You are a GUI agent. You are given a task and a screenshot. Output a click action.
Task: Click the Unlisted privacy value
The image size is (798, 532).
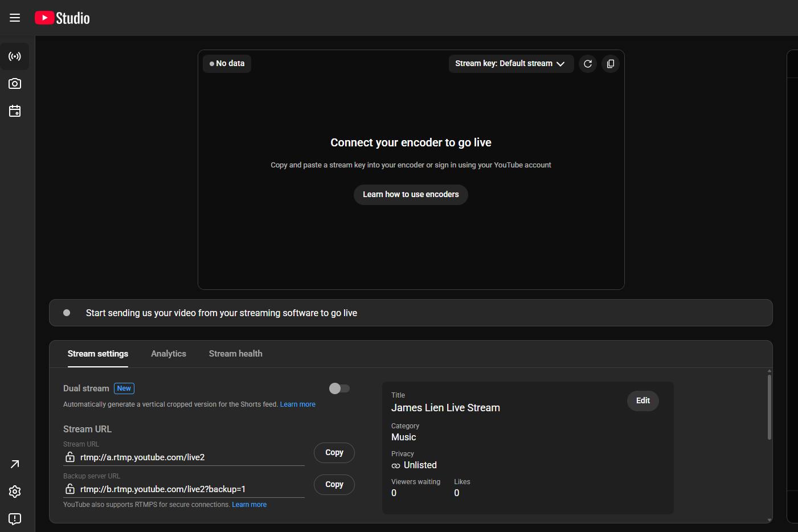click(420, 465)
